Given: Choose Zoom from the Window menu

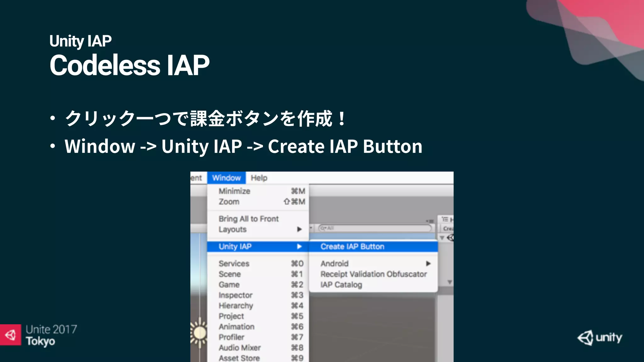Looking at the screenshot, I should pos(258,202).
